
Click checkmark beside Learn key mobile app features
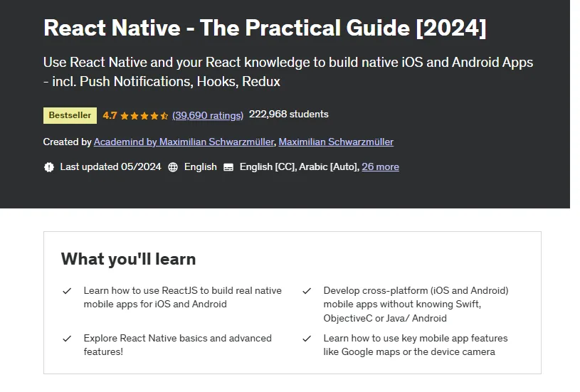307,339
